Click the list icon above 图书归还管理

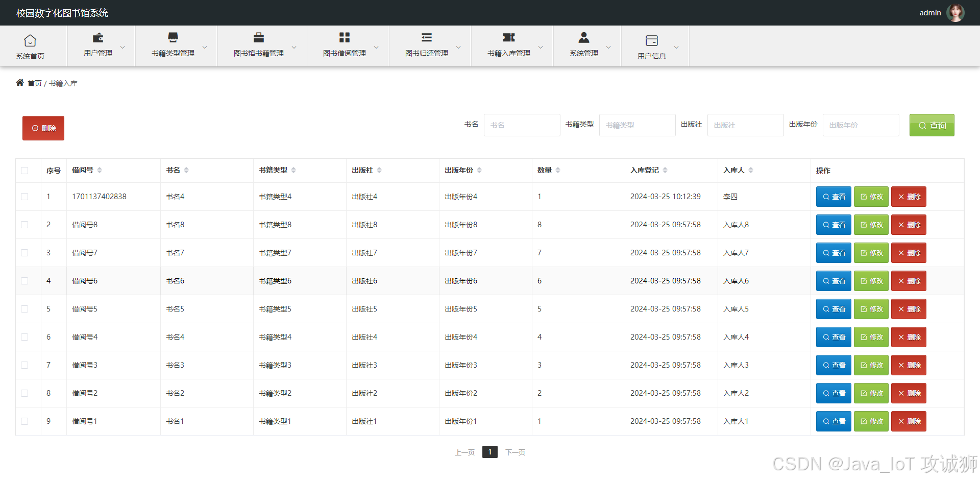point(427,37)
